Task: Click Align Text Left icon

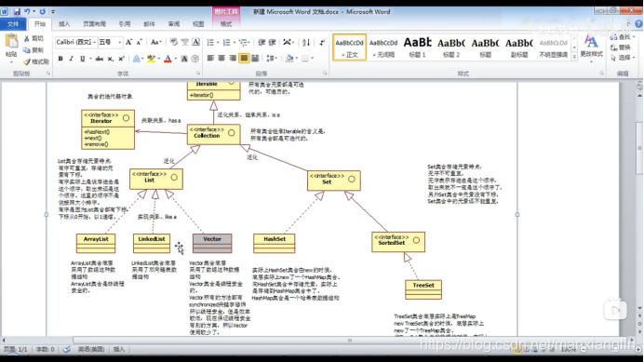Action: point(210,59)
